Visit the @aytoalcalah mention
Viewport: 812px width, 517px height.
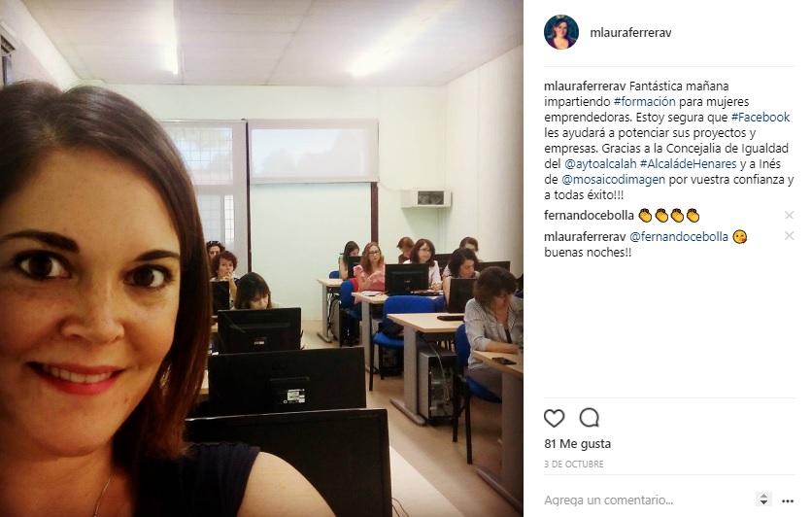click(x=600, y=163)
